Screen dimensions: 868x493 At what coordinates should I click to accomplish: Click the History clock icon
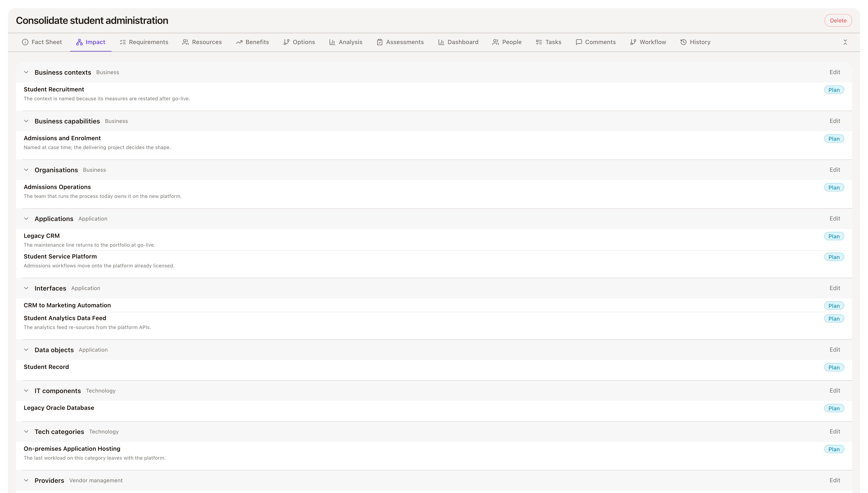684,42
